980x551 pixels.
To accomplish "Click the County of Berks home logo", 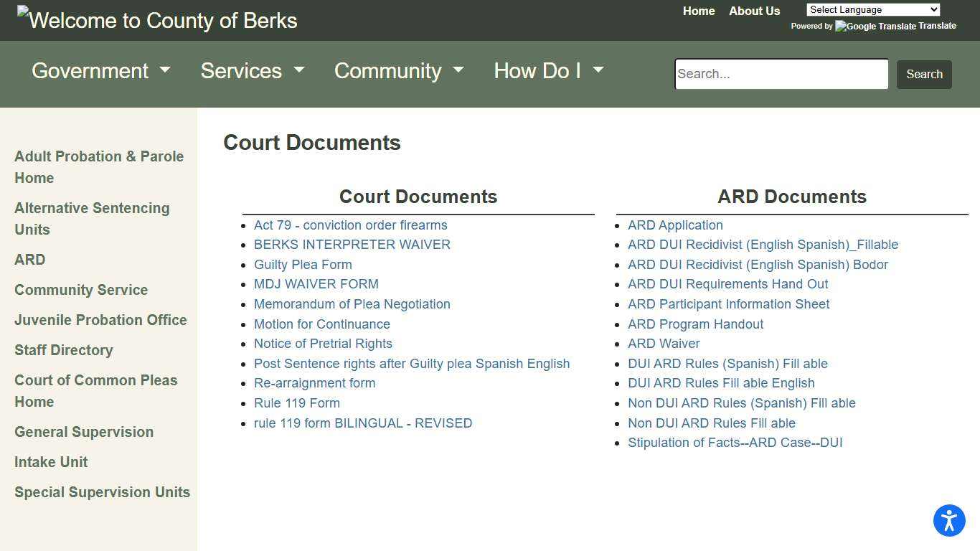I will [156, 20].
